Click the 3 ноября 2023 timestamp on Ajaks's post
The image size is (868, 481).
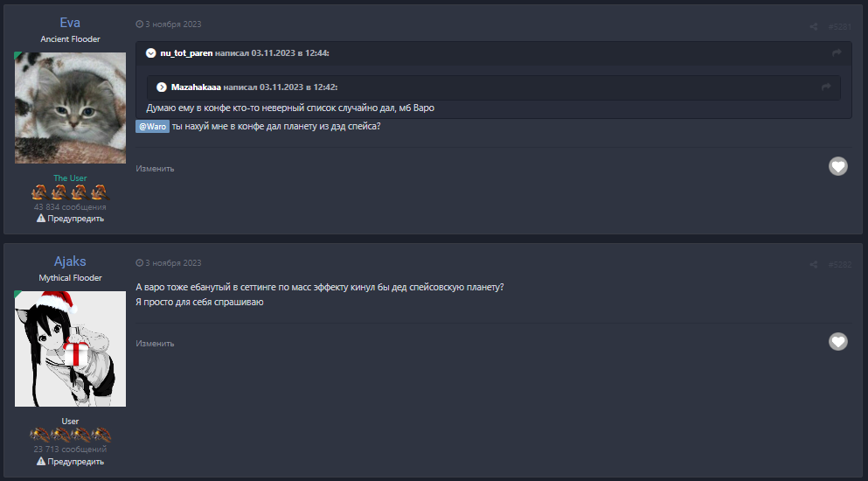pyautogui.click(x=172, y=263)
